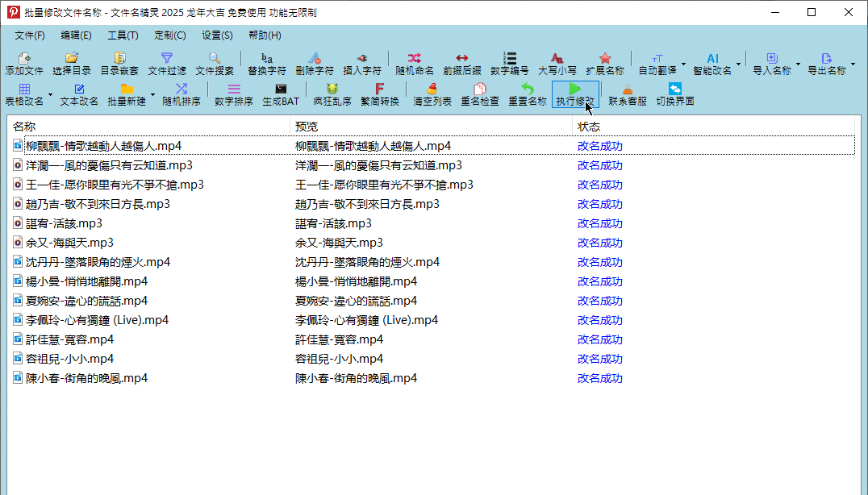Select file 夏婉安-違心的謊話.mp4 in the 名称 column
Viewport: 868px width, 495px height.
pos(87,301)
